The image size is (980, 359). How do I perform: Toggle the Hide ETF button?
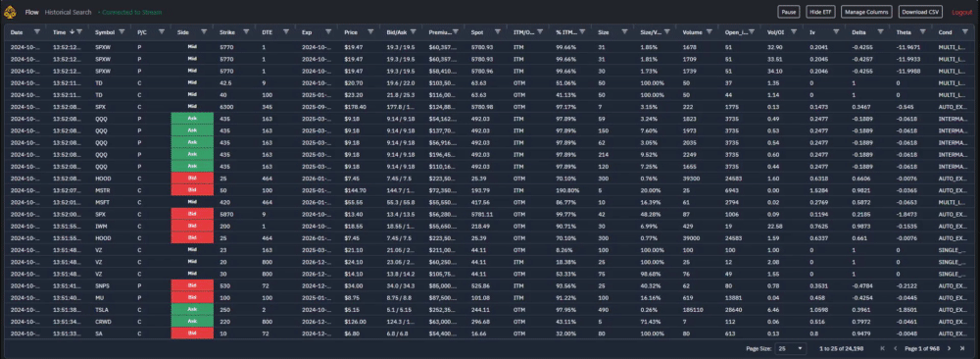pos(820,12)
